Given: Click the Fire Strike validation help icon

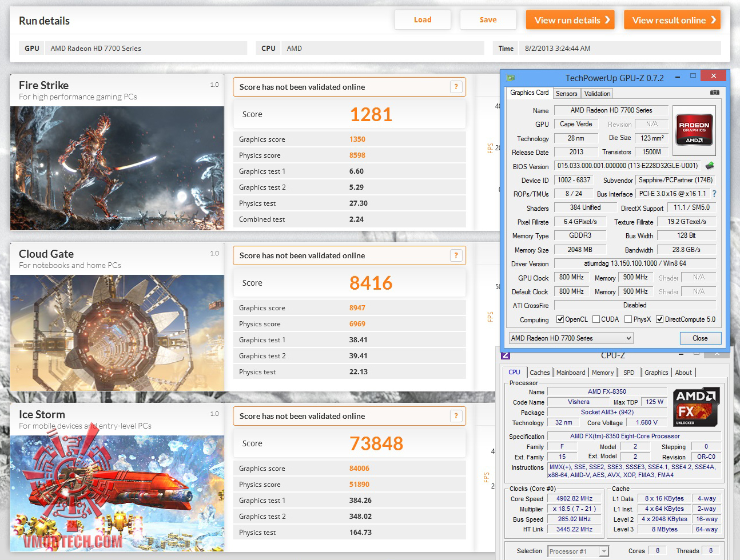Looking at the screenshot, I should 456,87.
